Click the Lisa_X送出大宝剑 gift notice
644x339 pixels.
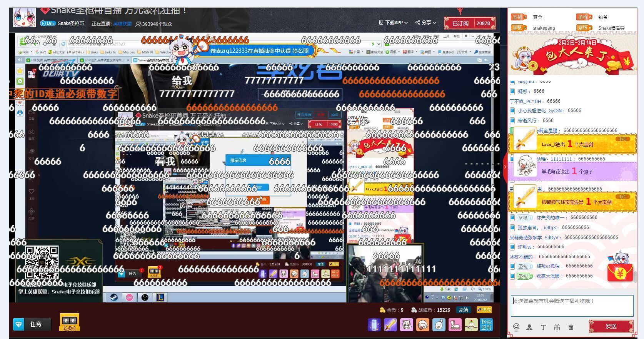pos(572,144)
